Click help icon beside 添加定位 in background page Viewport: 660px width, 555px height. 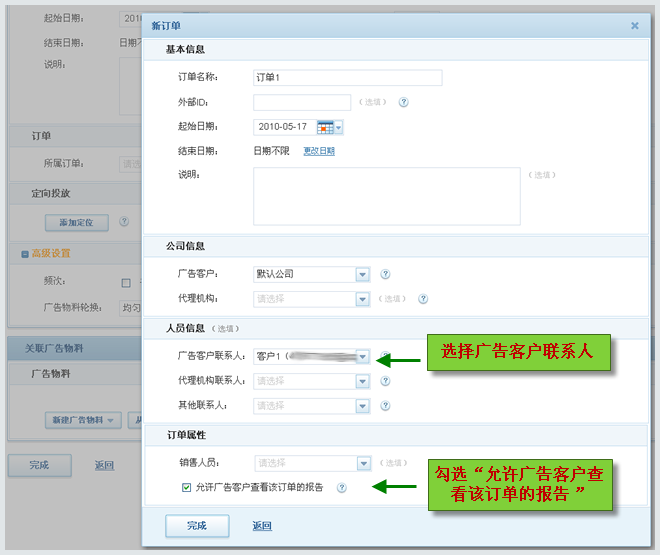pos(124,221)
